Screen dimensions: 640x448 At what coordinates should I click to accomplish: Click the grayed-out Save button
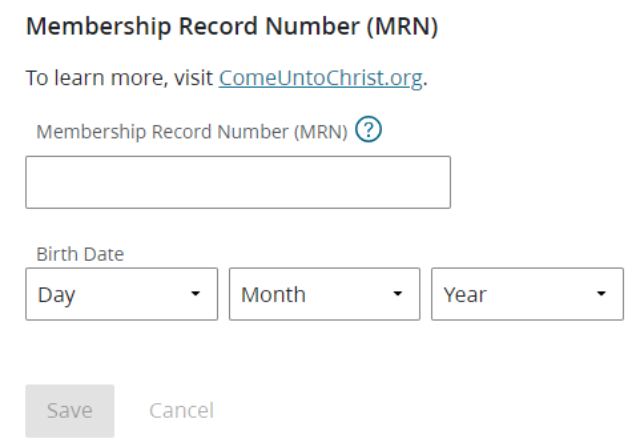coord(70,411)
